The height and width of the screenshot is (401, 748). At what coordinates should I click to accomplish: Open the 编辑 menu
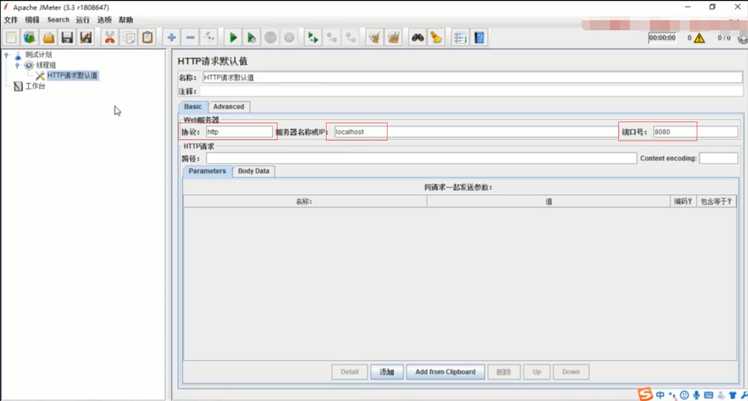click(32, 20)
